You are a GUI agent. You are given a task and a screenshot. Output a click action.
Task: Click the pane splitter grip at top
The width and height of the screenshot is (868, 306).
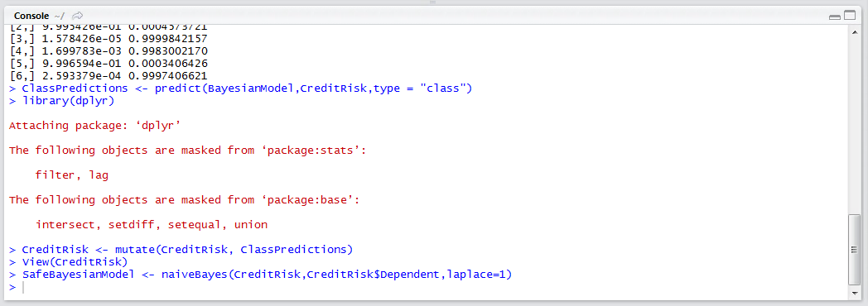[x=433, y=2]
